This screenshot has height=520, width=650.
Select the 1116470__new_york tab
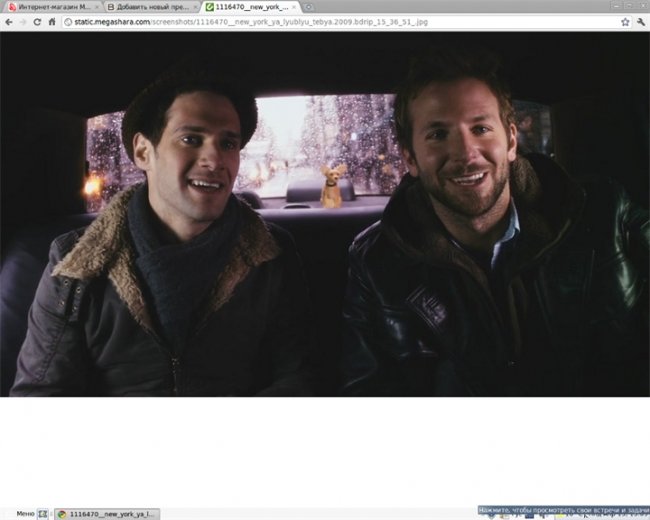(245, 7)
